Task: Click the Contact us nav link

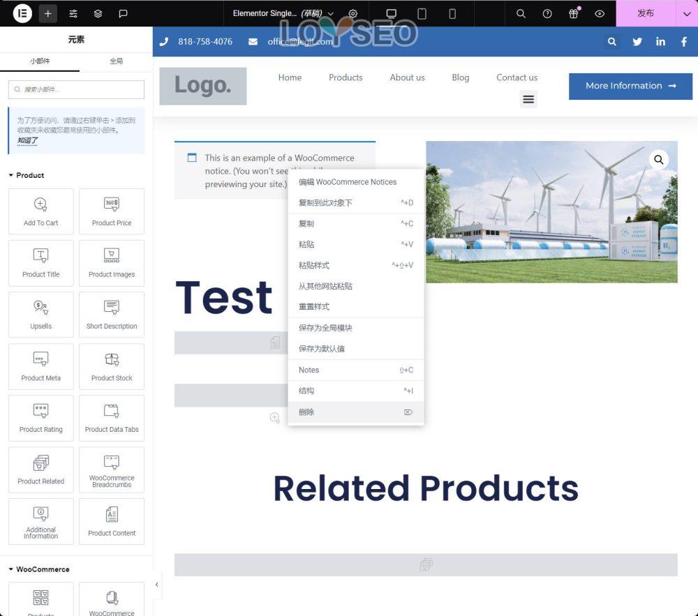Action: (x=517, y=77)
